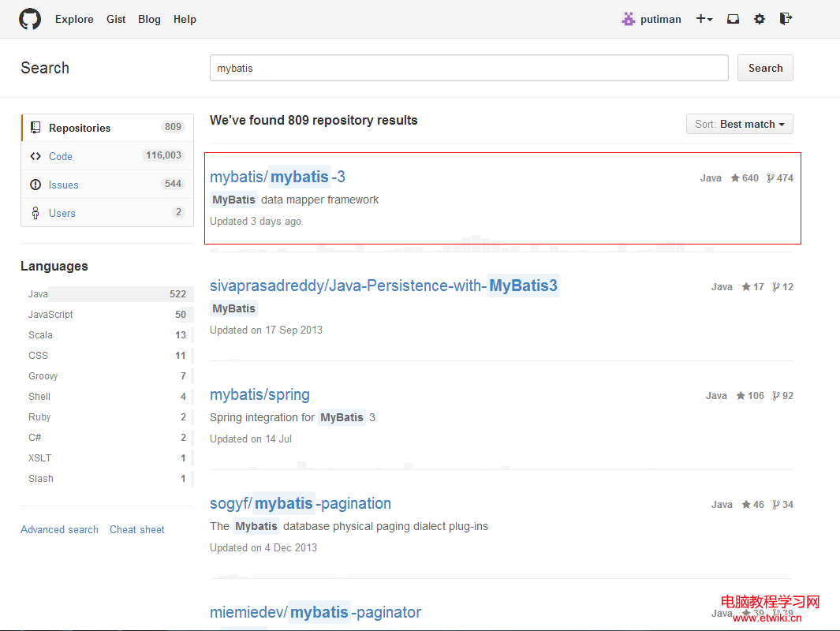
Task: Open sivaprasadreddy/Java-Persistence-with-MyBatis3 repository
Action: click(384, 286)
